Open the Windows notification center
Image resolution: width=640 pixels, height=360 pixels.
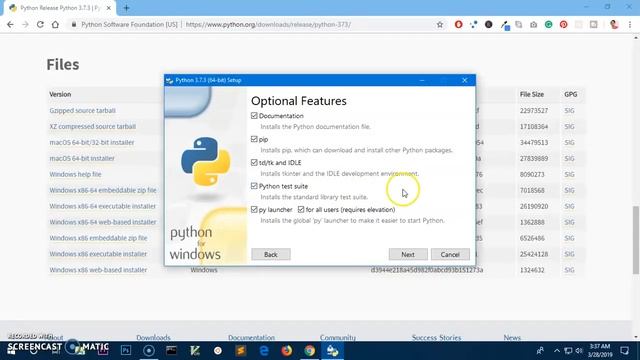point(624,351)
